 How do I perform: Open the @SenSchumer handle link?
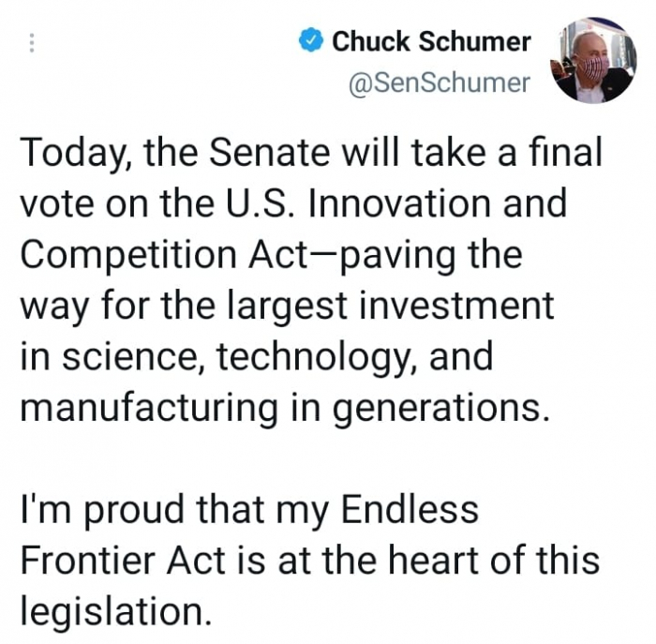(439, 83)
